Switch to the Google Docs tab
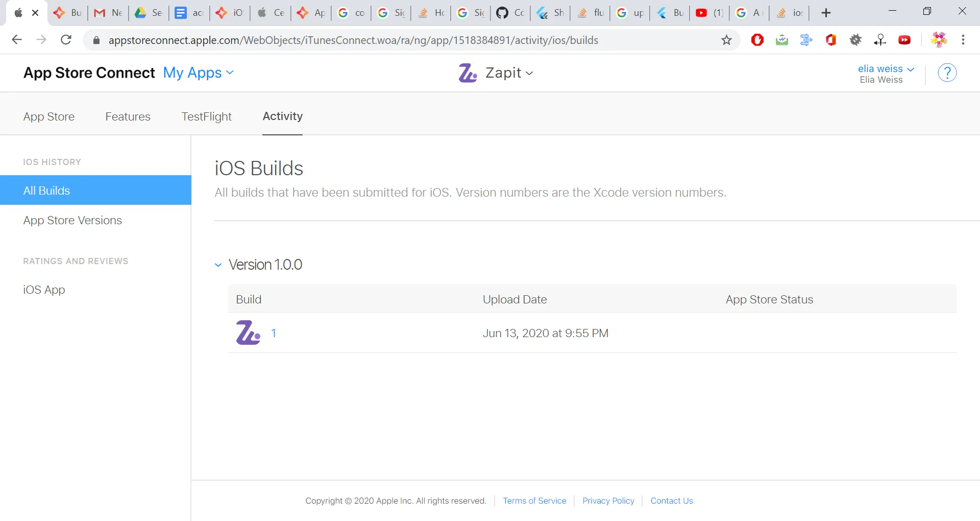The image size is (980, 521). [189, 13]
